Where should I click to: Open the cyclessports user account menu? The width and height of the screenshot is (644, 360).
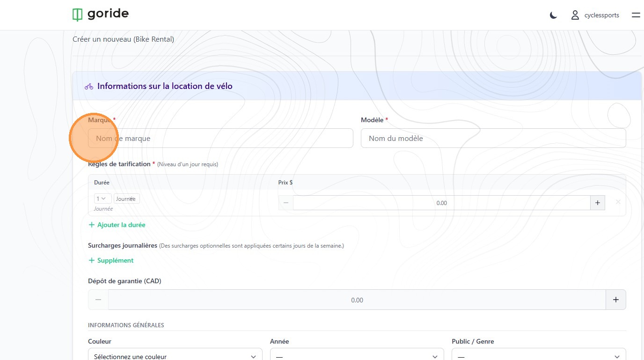click(595, 15)
